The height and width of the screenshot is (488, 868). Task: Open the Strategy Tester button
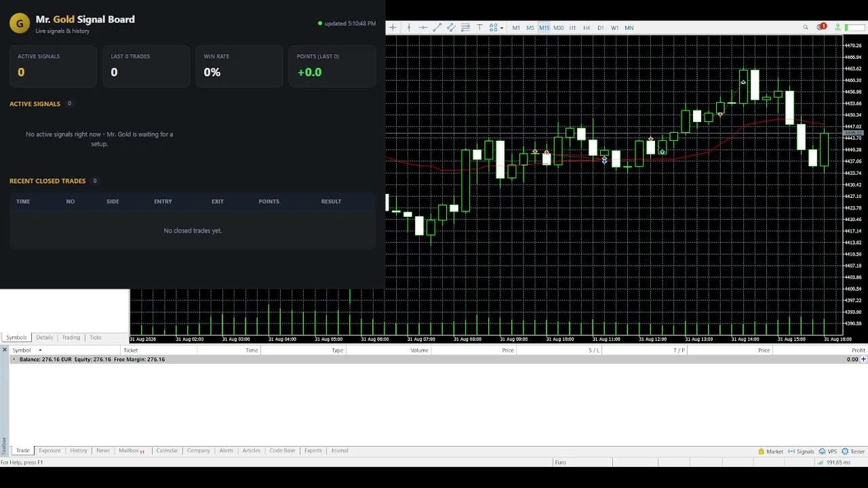pyautogui.click(x=853, y=451)
